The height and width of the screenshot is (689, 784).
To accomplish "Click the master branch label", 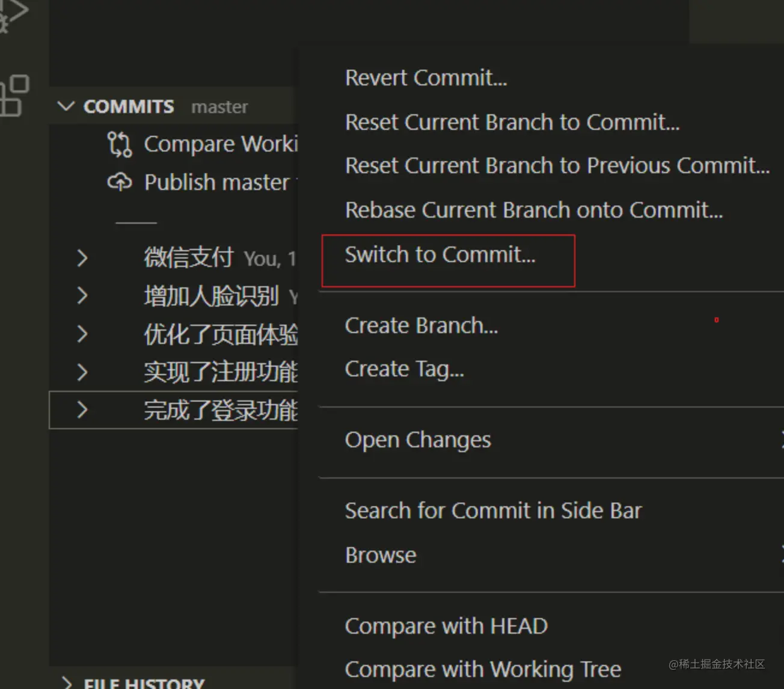I will pyautogui.click(x=219, y=107).
